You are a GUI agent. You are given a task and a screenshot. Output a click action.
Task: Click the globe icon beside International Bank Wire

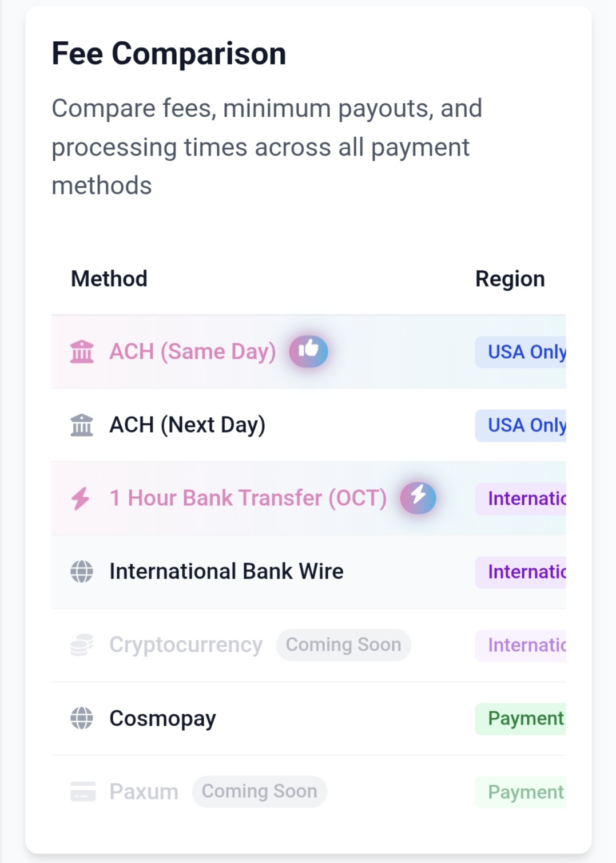[82, 572]
